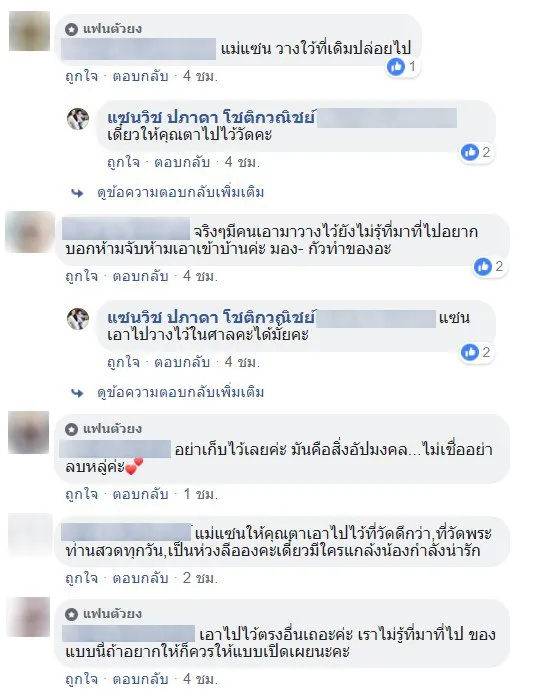Screen dimensions: 534x698
Task: Expand first 'ดูข้อความตอบกลับเพิ่มเติม' replies
Action: [x=181, y=193]
